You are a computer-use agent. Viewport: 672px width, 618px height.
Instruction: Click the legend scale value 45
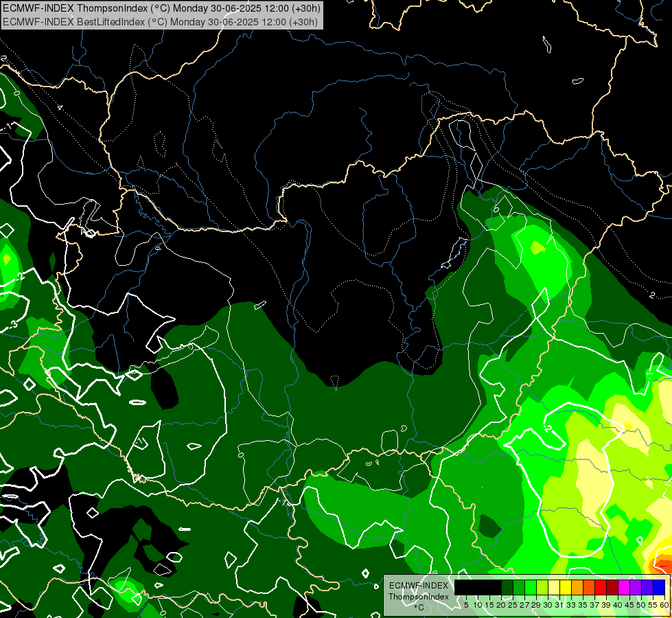(629, 605)
